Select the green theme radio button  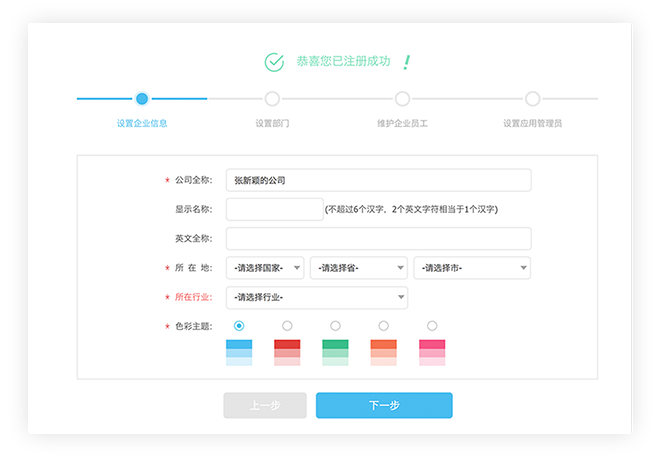pos(335,326)
